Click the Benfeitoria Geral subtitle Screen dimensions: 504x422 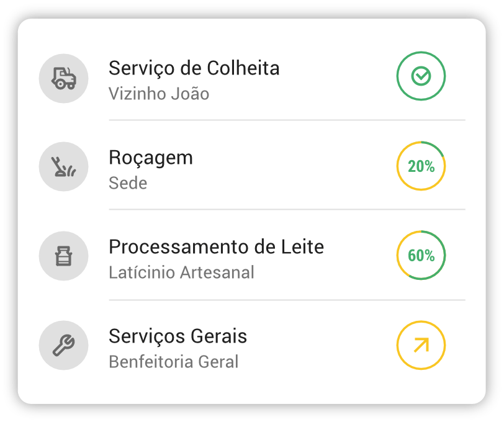tap(173, 362)
